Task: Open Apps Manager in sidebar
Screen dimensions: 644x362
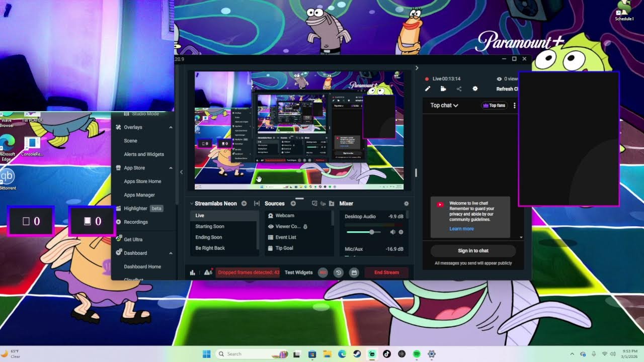Action: pos(139,195)
